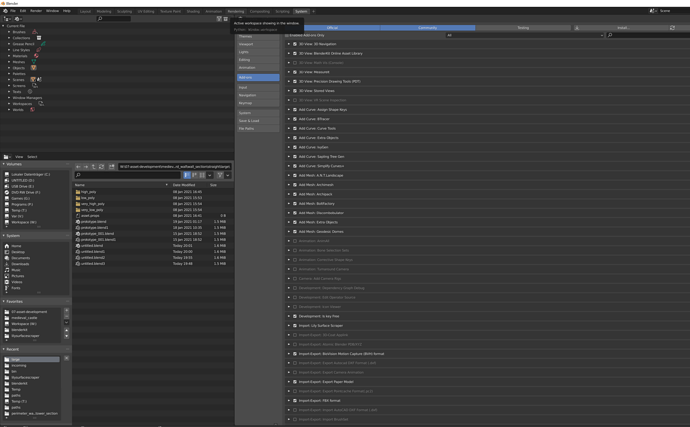Click the Materials sphere icon in outliner
The height and width of the screenshot is (427, 690).
(36, 56)
